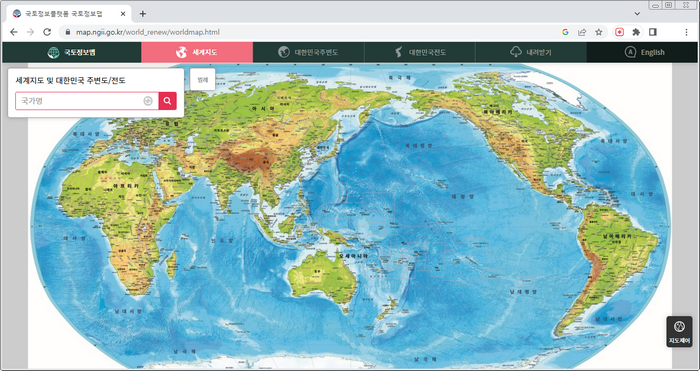Image resolution: width=700 pixels, height=371 pixels.
Task: Click the 국토정보맵 globe logo
Action: [53, 52]
